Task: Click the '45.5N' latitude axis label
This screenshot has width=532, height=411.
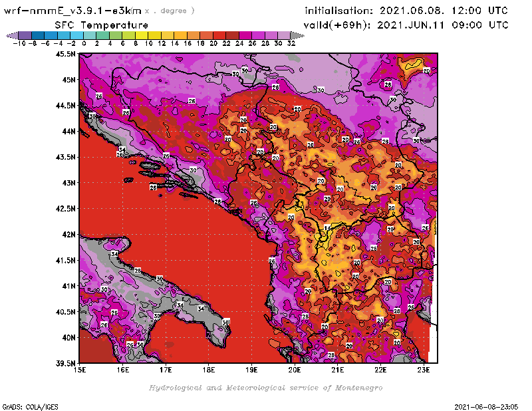Action: (x=65, y=54)
